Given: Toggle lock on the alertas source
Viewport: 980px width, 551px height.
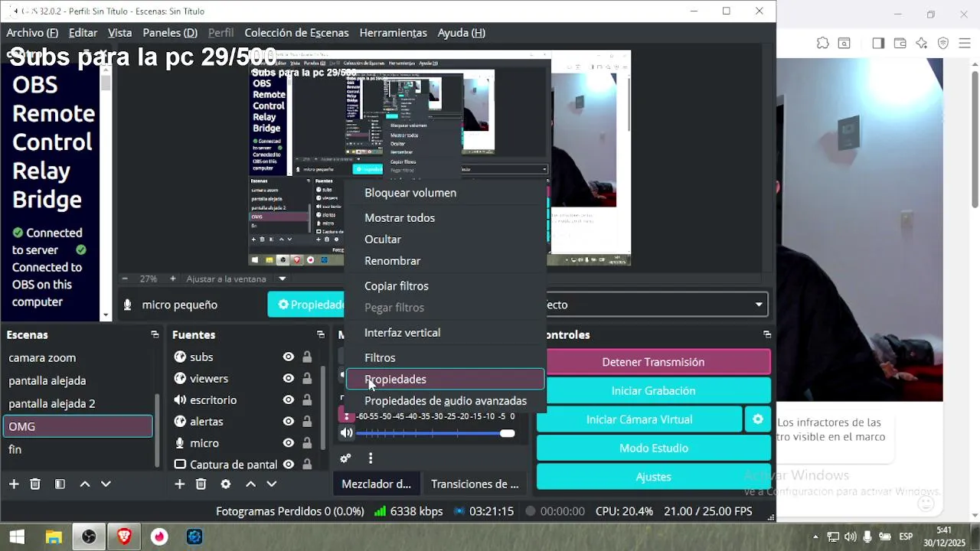Looking at the screenshot, I should pyautogui.click(x=307, y=421).
